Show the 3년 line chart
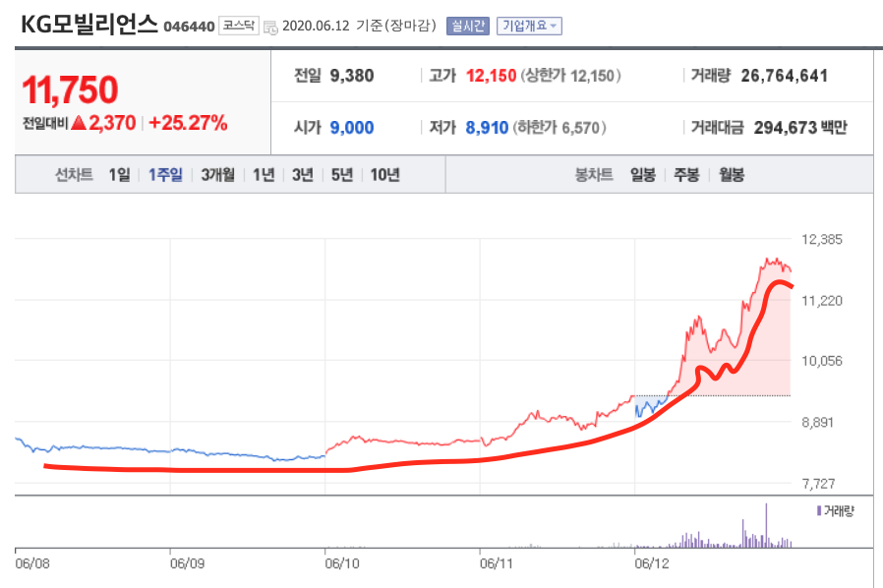Screen dimensions: 883x588 tap(303, 175)
